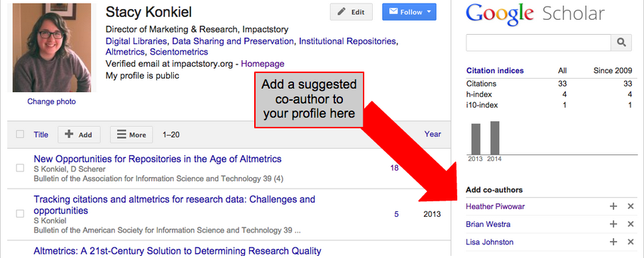The height and width of the screenshot is (258, 644).
Task: Click the Add article button
Action: (79, 135)
